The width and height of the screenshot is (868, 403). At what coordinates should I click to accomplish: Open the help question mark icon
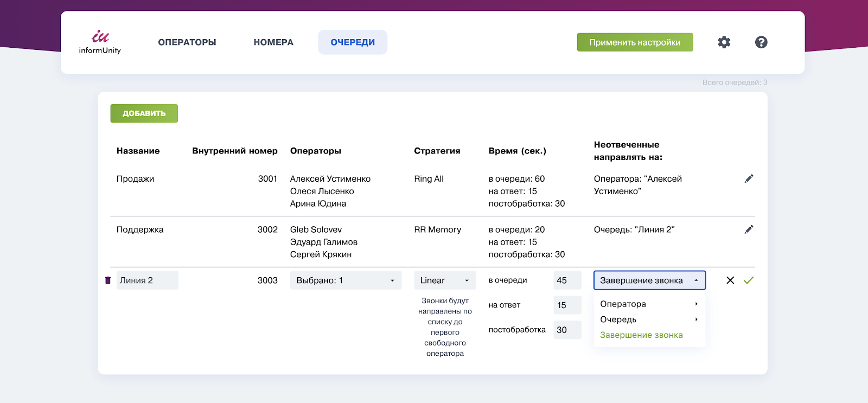761,42
